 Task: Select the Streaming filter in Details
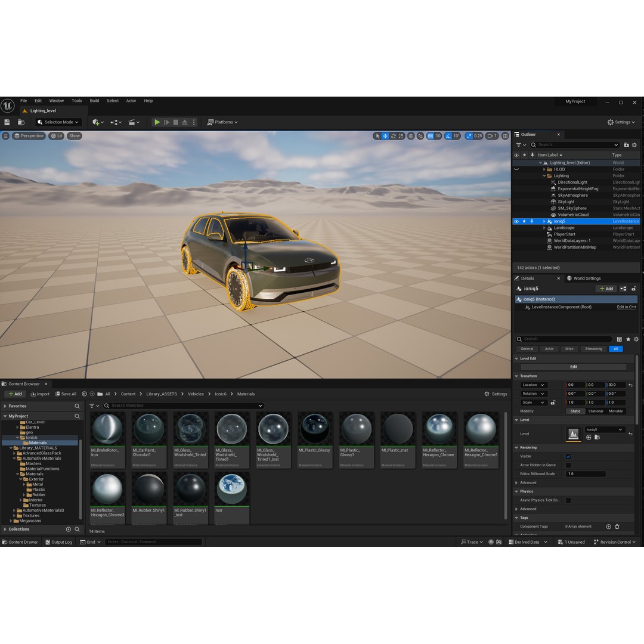(593, 349)
